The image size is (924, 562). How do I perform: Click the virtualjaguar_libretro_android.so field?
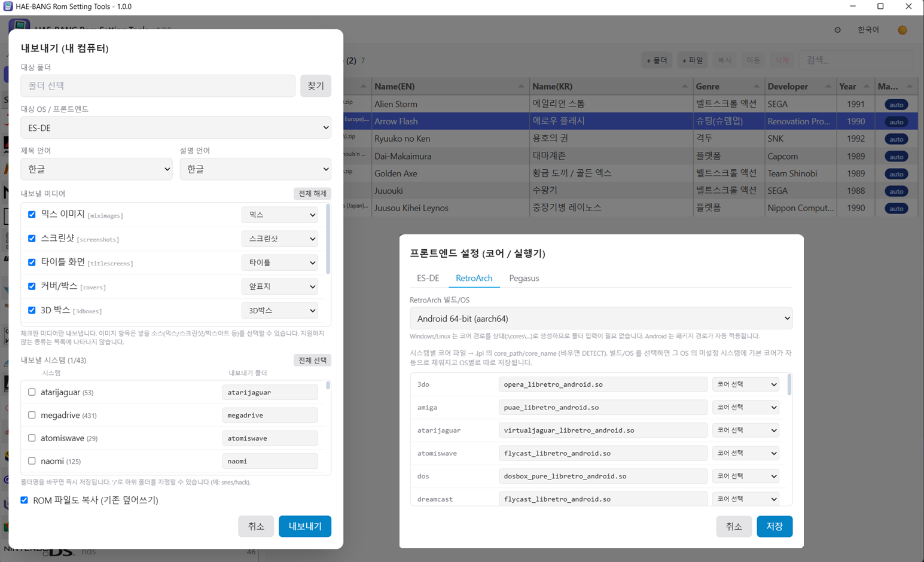(x=603, y=430)
